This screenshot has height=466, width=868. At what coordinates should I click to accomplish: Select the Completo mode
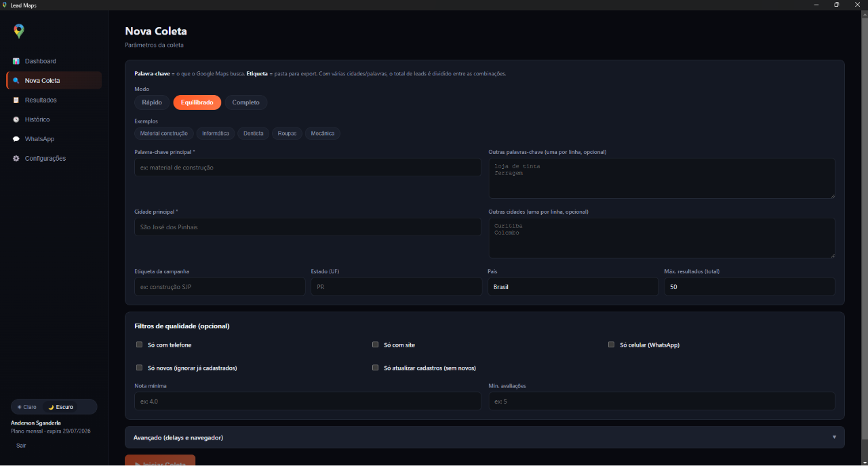tap(246, 102)
